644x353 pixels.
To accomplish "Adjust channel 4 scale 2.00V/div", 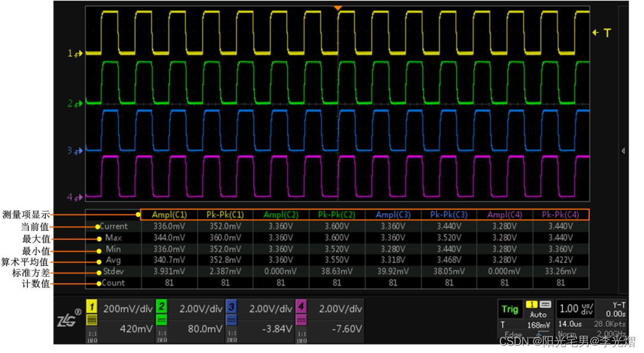I will point(341,309).
